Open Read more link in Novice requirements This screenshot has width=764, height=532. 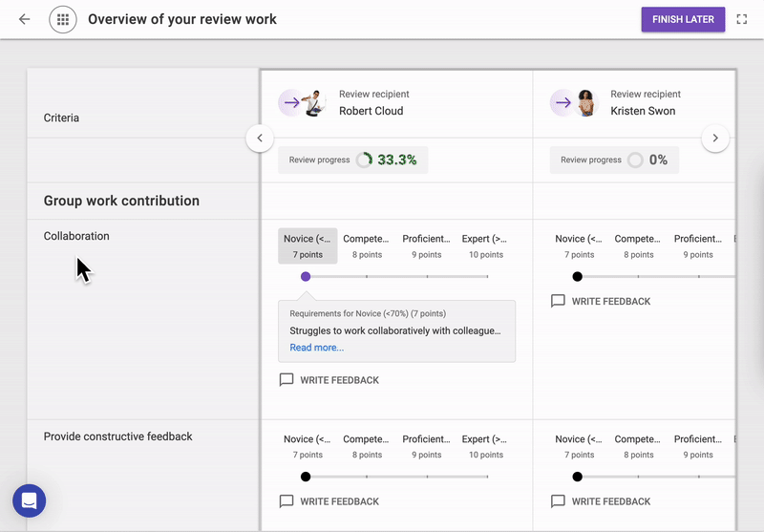[317, 348]
